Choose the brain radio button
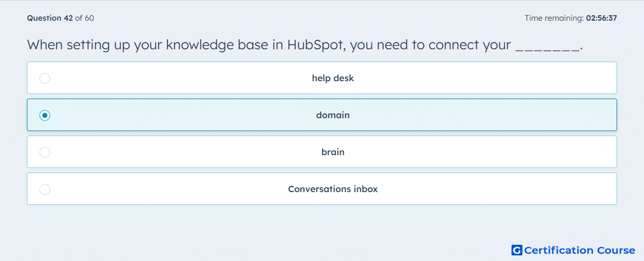Image resolution: width=644 pixels, height=261 pixels. (x=45, y=152)
